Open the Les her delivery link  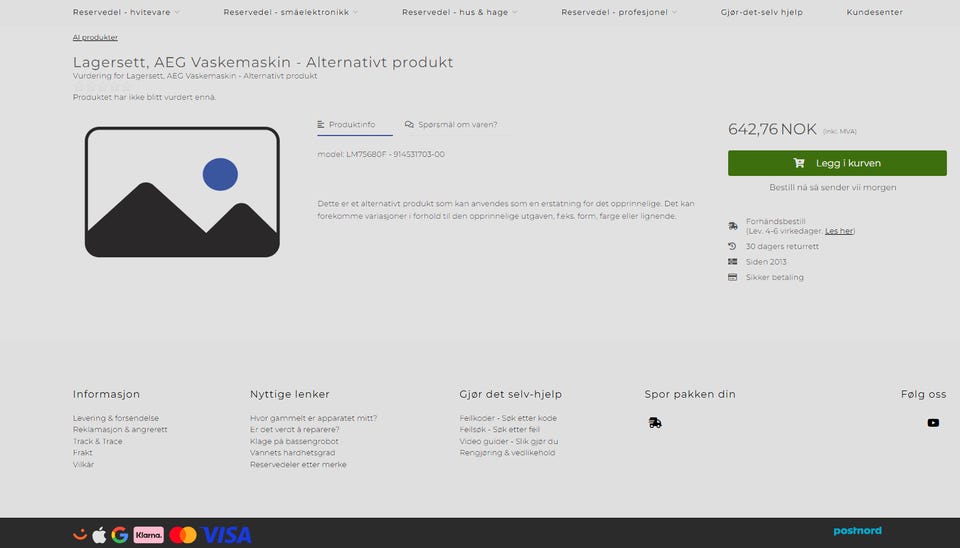coord(839,231)
